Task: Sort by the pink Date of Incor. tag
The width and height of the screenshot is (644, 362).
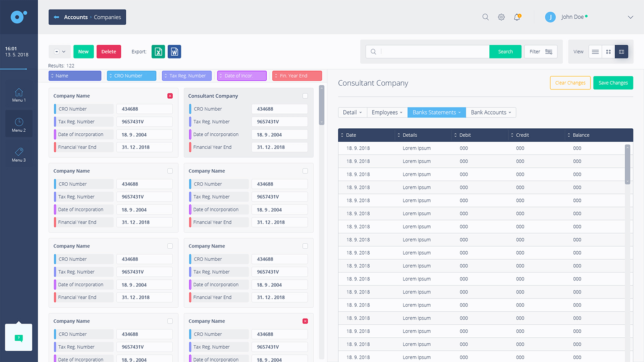Action: (x=242, y=76)
